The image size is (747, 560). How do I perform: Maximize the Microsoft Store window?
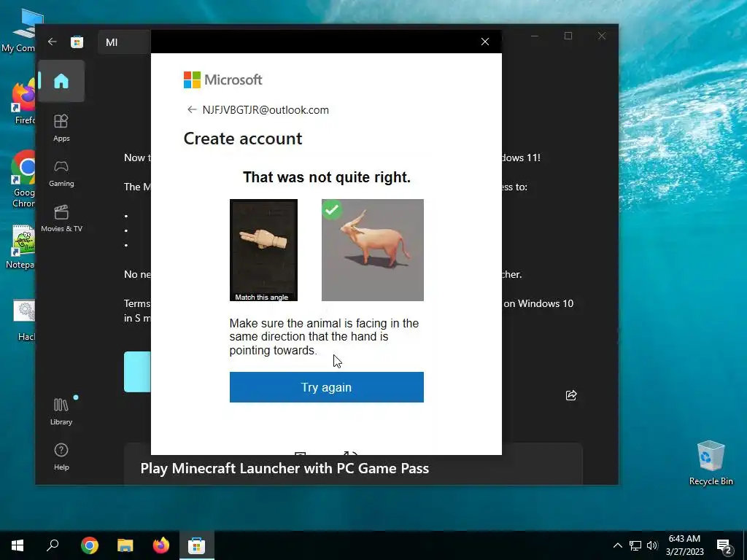pos(568,36)
